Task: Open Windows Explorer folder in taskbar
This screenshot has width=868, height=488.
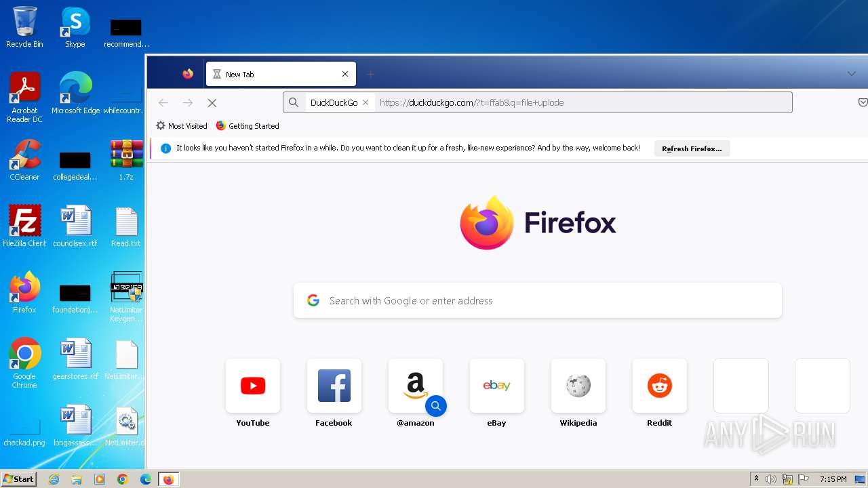Action: 77,479
